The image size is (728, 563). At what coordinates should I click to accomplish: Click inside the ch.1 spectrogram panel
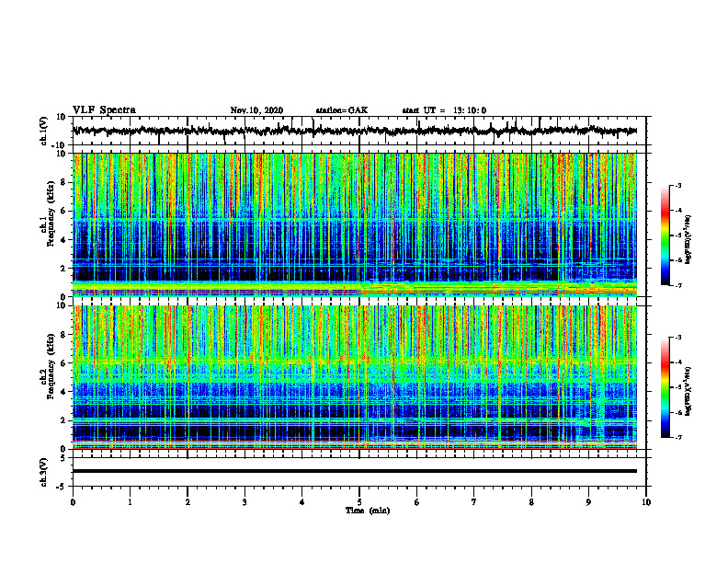pyautogui.click(x=355, y=224)
